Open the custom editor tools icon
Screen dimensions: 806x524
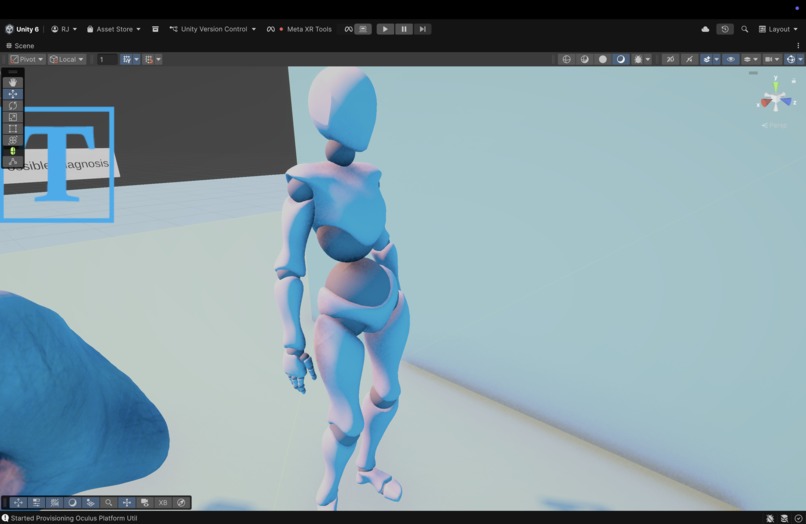[13, 162]
